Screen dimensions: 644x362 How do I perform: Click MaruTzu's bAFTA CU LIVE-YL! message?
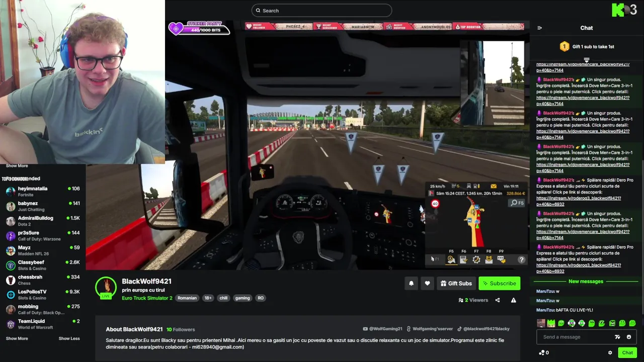565,310
